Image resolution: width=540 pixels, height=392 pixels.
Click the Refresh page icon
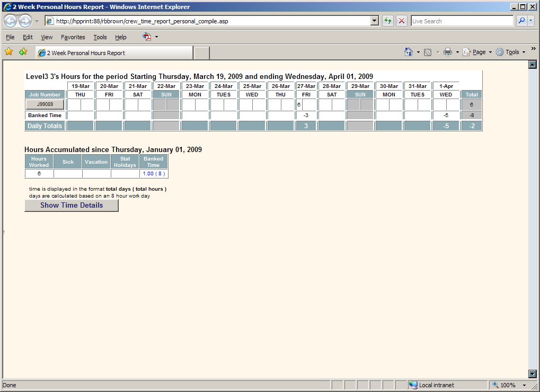tap(388, 21)
